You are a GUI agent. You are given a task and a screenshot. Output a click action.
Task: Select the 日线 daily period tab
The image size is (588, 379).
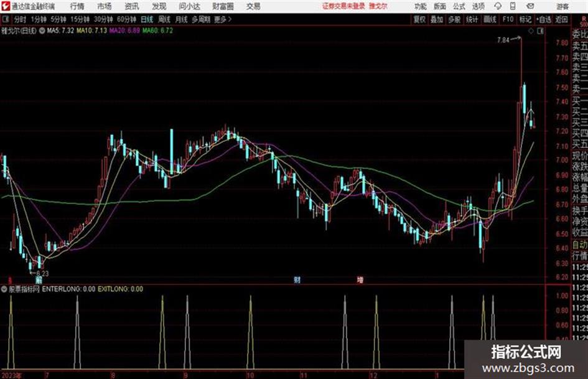(147, 19)
